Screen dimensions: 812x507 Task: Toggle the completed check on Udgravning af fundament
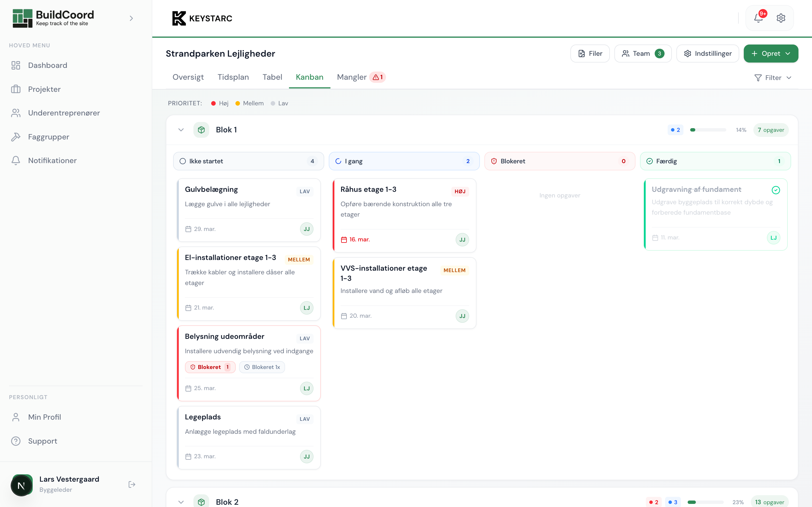(776, 190)
